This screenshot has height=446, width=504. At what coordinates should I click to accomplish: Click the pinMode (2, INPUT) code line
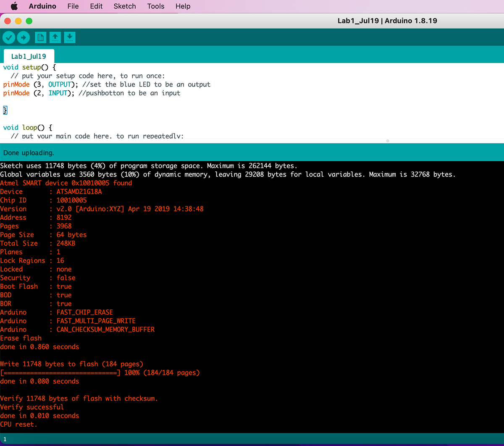point(92,93)
